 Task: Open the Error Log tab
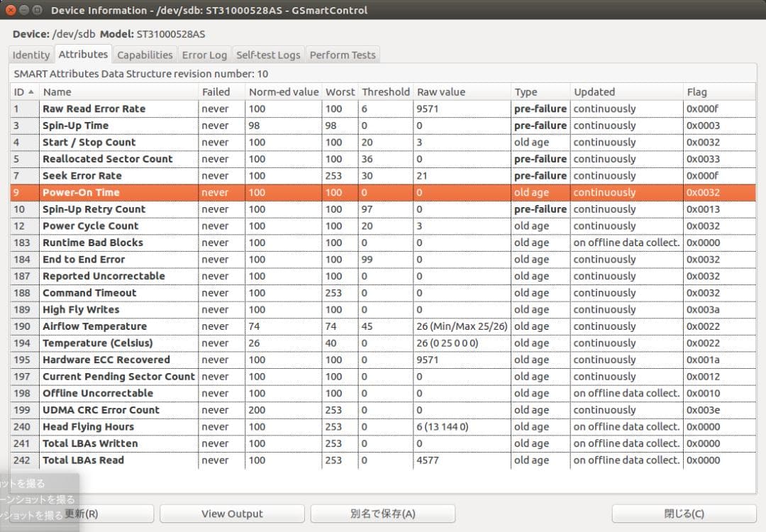(204, 55)
